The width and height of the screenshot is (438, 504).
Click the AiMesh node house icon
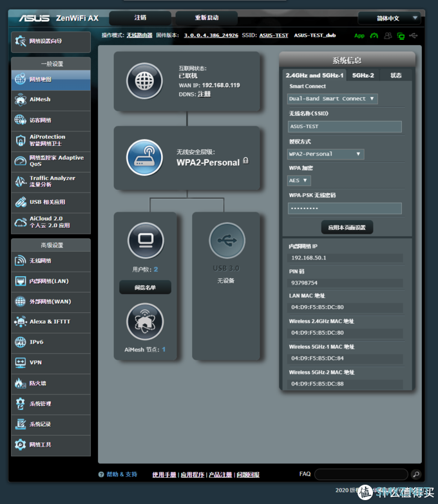(145, 321)
